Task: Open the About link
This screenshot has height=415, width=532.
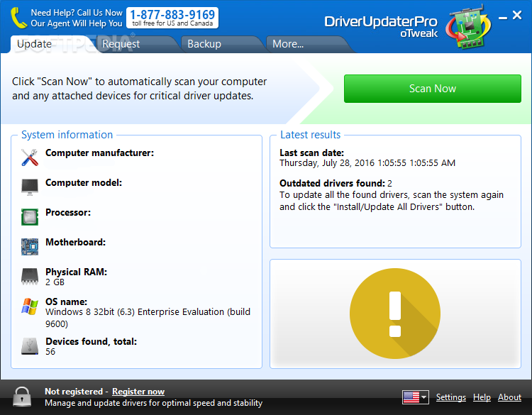Action: click(509, 397)
